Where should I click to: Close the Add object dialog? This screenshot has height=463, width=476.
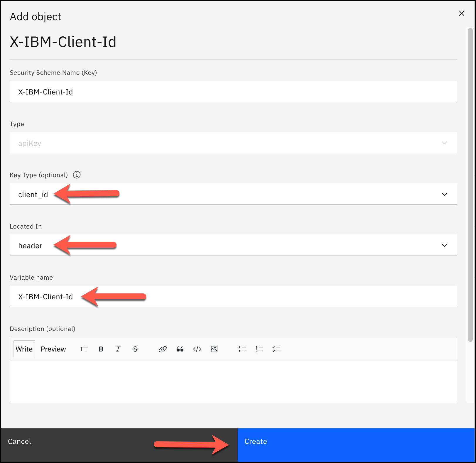[x=462, y=13]
